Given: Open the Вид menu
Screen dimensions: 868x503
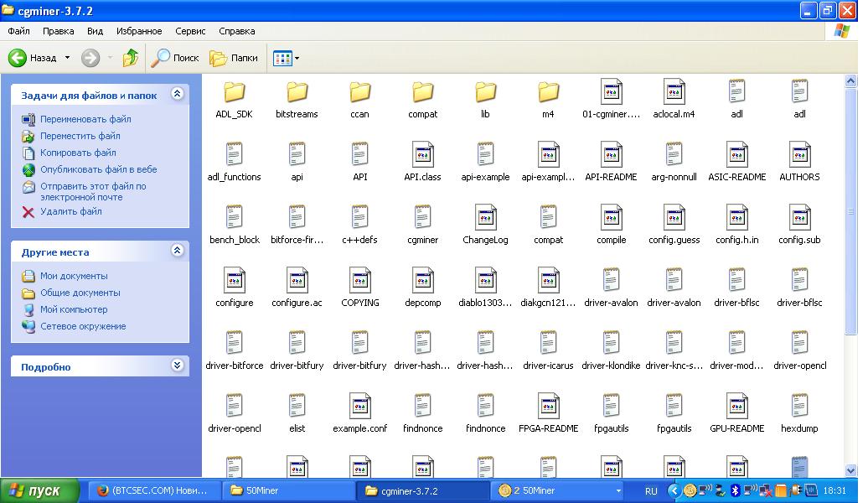Looking at the screenshot, I should [96, 31].
